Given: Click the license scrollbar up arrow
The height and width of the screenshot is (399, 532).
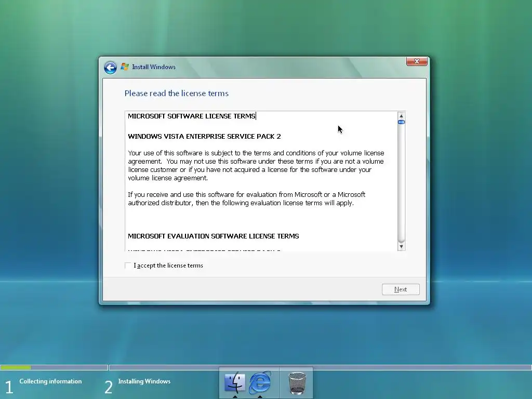Looking at the screenshot, I should click(x=401, y=116).
